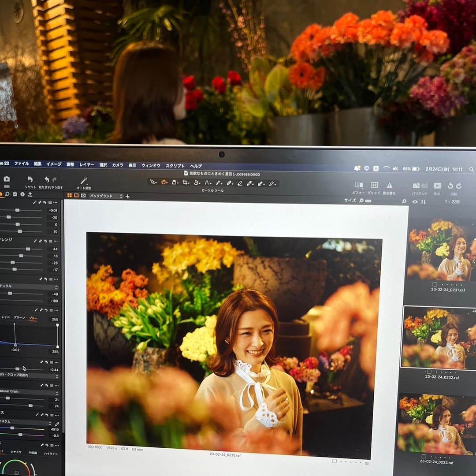The height and width of the screenshot is (476, 476).
Task: Select the arrow Select cursor tool
Action: 153,182
